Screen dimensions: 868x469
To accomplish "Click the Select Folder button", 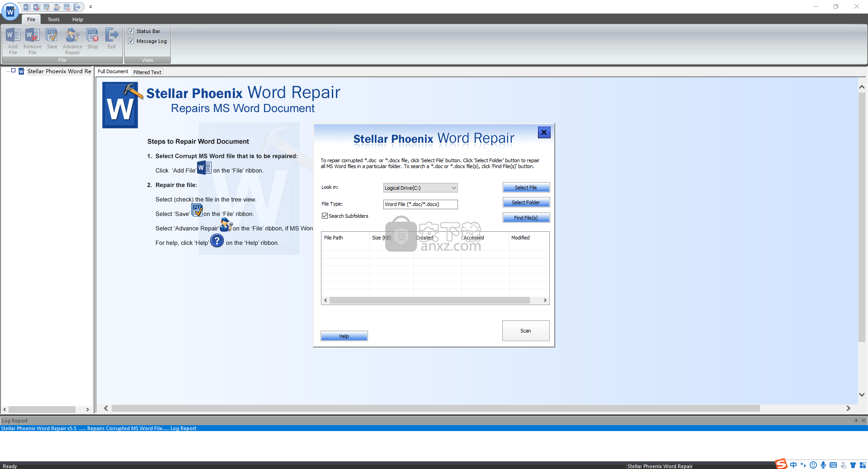I will (x=526, y=202).
